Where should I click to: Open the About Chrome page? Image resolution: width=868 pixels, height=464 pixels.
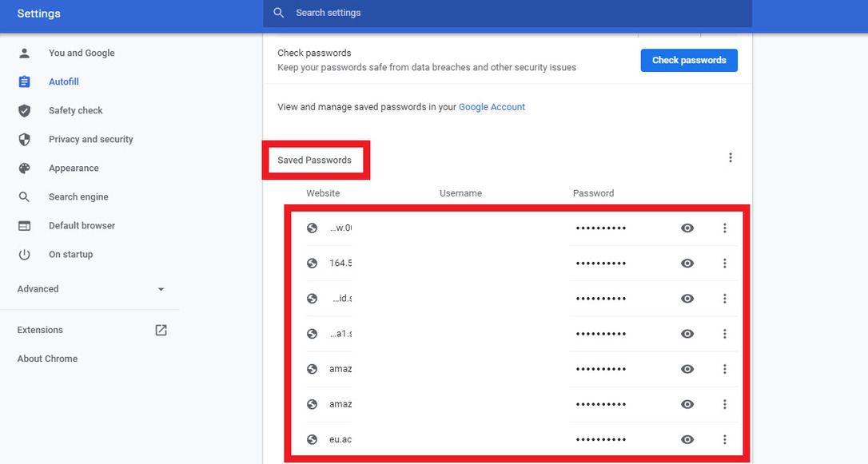click(47, 359)
